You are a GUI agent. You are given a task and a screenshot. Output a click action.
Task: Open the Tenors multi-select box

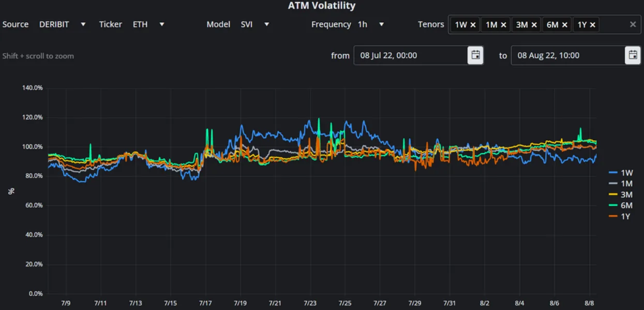point(544,24)
